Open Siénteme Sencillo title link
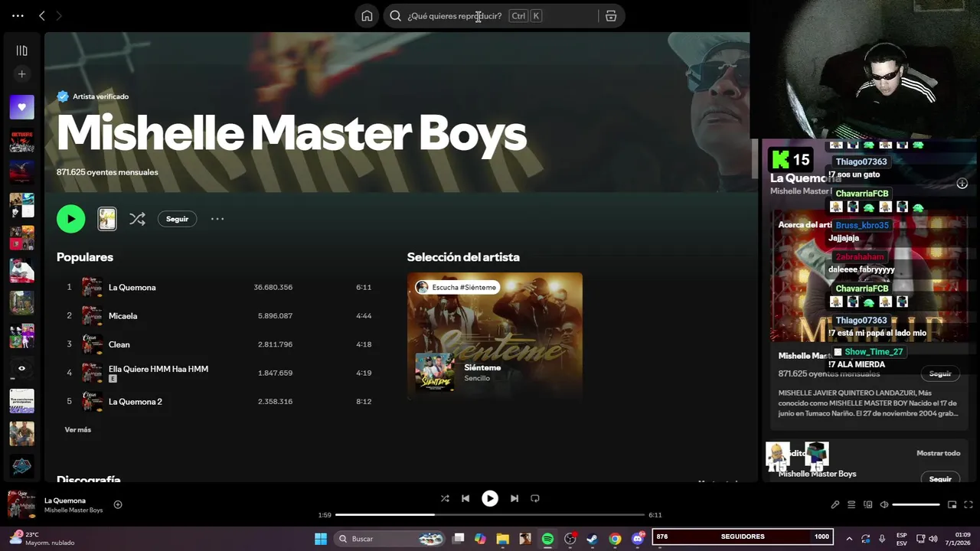This screenshot has width=980, height=551. (x=482, y=367)
